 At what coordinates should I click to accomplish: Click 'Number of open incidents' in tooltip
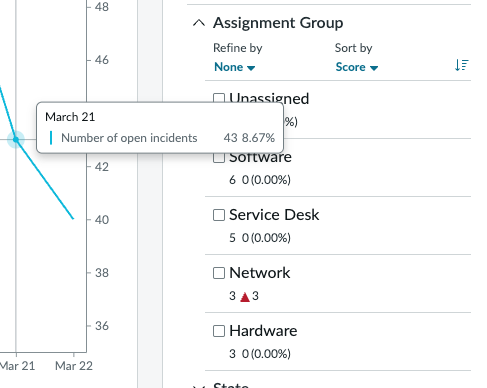129,138
